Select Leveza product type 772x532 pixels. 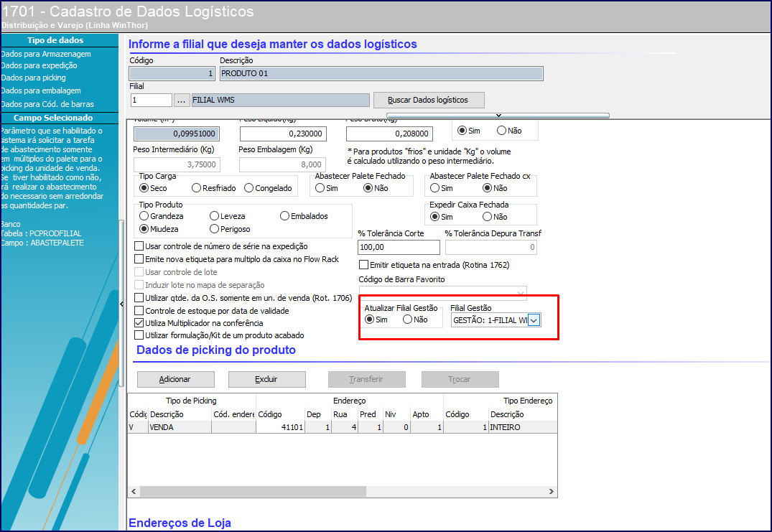click(228, 216)
